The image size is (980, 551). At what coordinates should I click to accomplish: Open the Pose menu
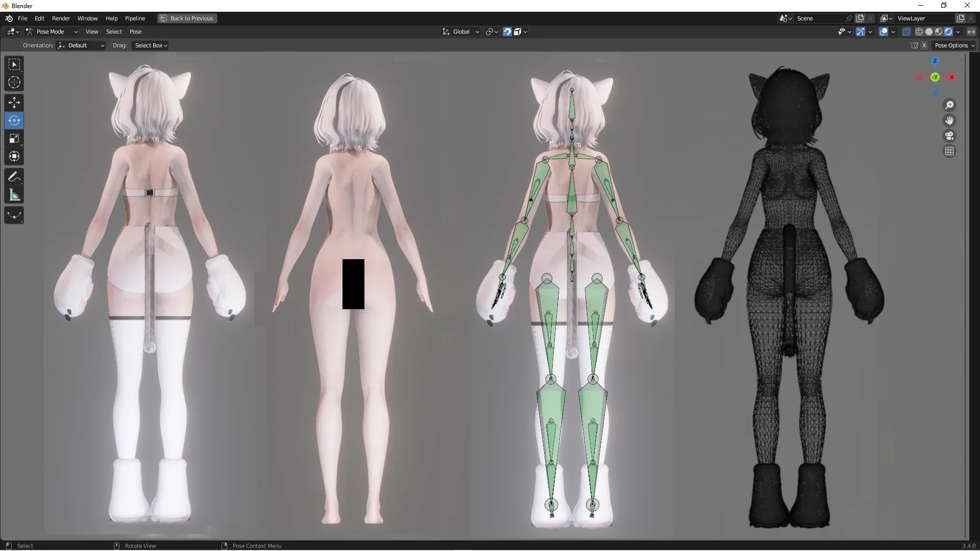(x=136, y=31)
